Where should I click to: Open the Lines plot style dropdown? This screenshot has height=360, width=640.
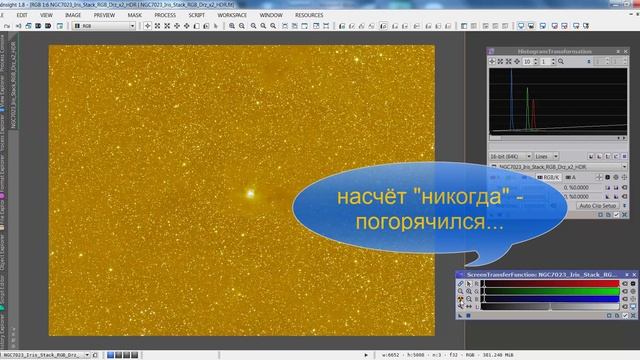pos(546,156)
